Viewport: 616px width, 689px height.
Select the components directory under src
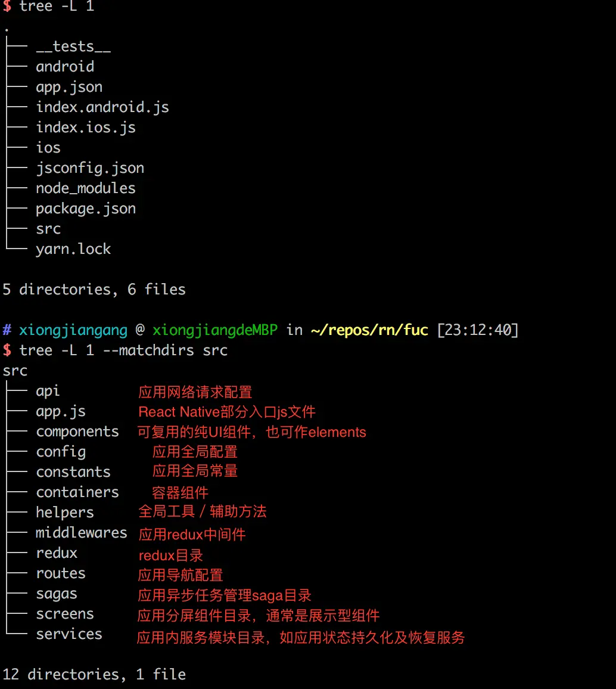77,432
